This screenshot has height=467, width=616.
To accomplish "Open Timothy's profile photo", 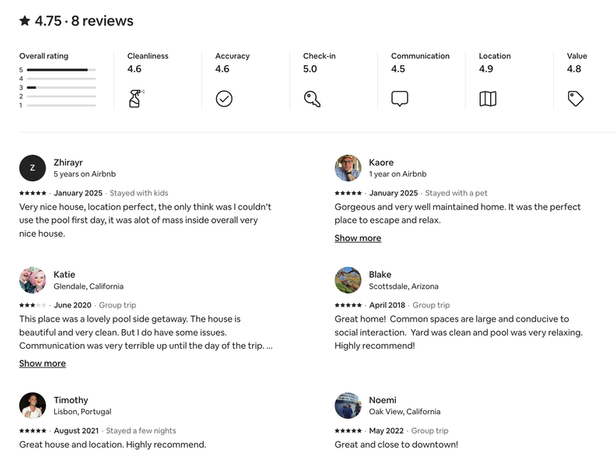I will tap(33, 405).
